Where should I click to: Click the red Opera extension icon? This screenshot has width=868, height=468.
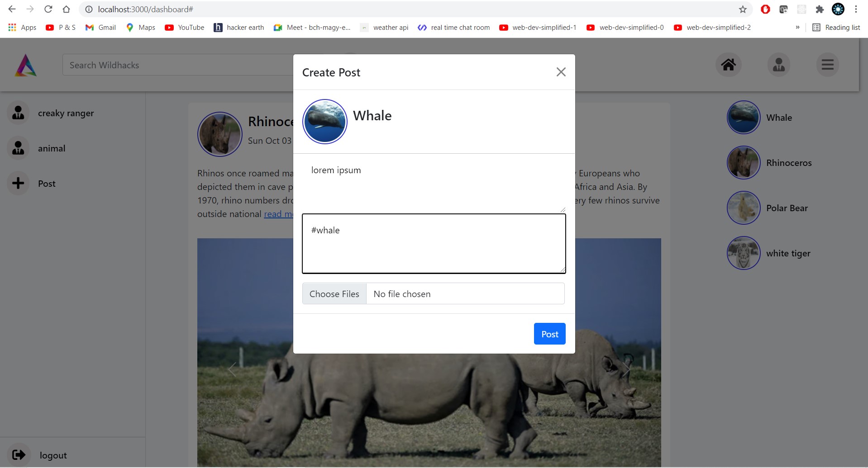tap(765, 9)
